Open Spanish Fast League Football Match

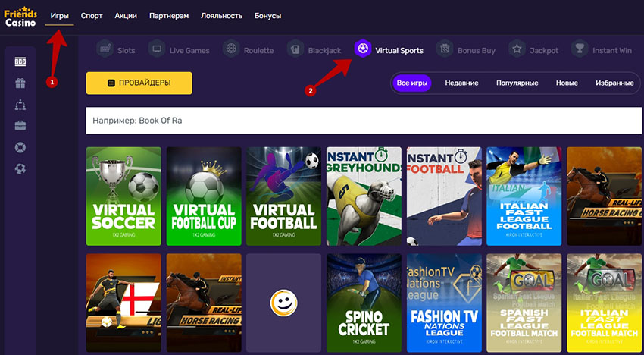(x=524, y=303)
